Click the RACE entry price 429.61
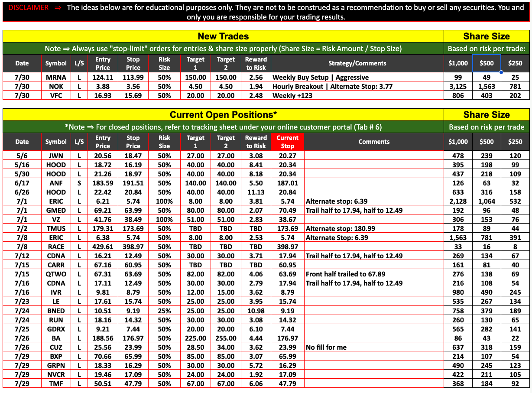Image resolution: width=532 pixels, height=393 pixels. point(103,247)
